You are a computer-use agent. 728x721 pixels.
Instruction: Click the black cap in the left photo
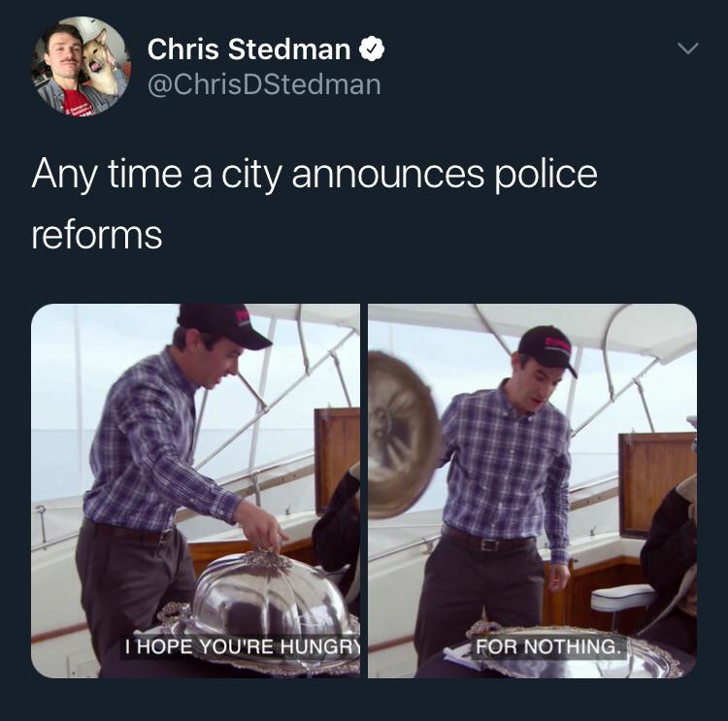[224, 325]
